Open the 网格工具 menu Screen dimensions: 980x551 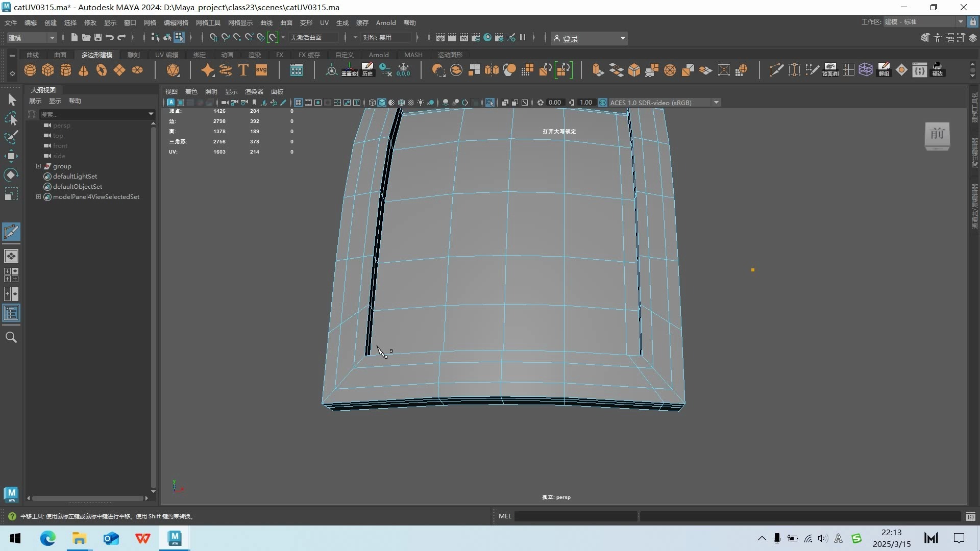click(x=208, y=22)
